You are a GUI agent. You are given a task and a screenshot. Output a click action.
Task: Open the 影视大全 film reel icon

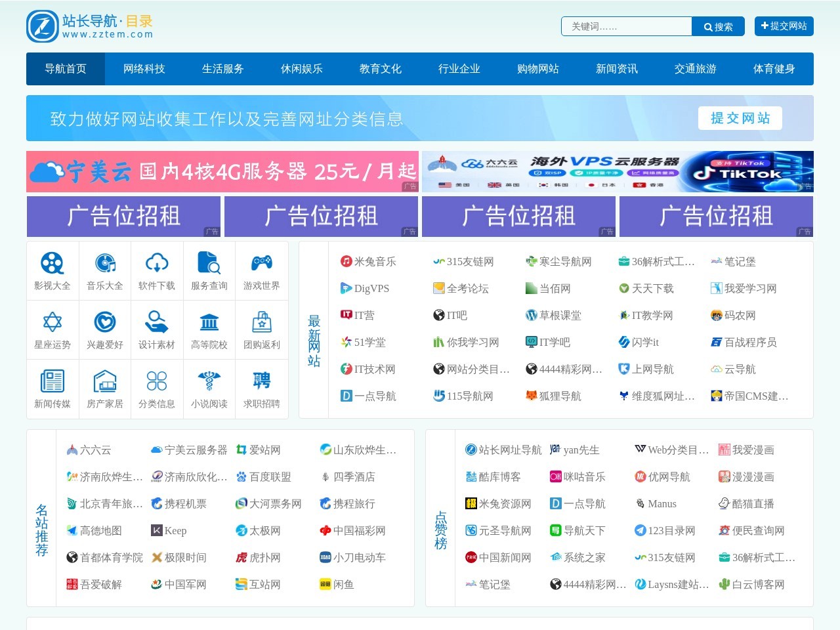click(x=52, y=263)
